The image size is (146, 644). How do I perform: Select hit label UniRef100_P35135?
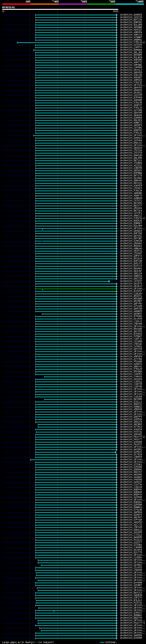131,103
